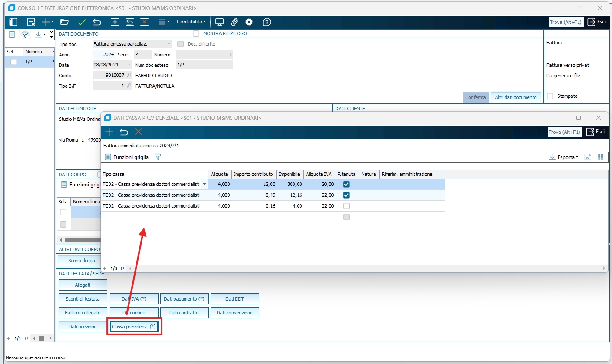Open Sconti di testata

coord(83,299)
